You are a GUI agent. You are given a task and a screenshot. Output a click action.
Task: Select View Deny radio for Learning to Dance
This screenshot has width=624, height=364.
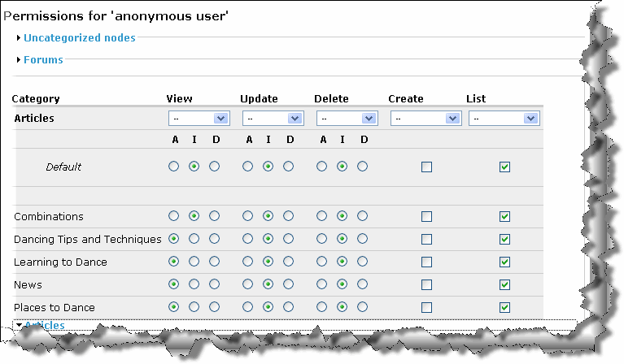(215, 261)
